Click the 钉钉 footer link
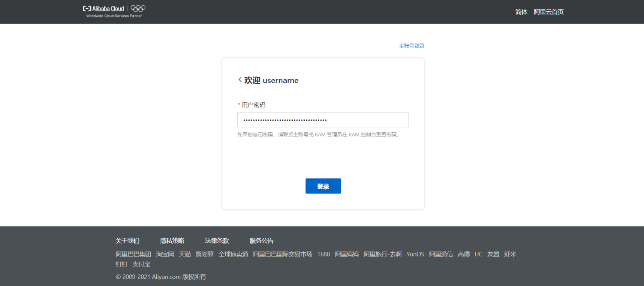 [121, 264]
